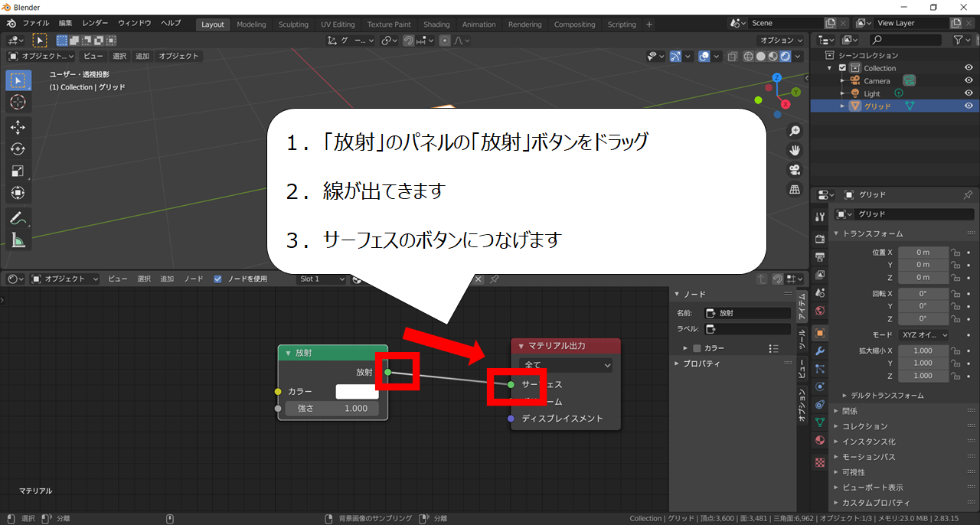Open the Modifier wrench properties tab

click(820, 351)
